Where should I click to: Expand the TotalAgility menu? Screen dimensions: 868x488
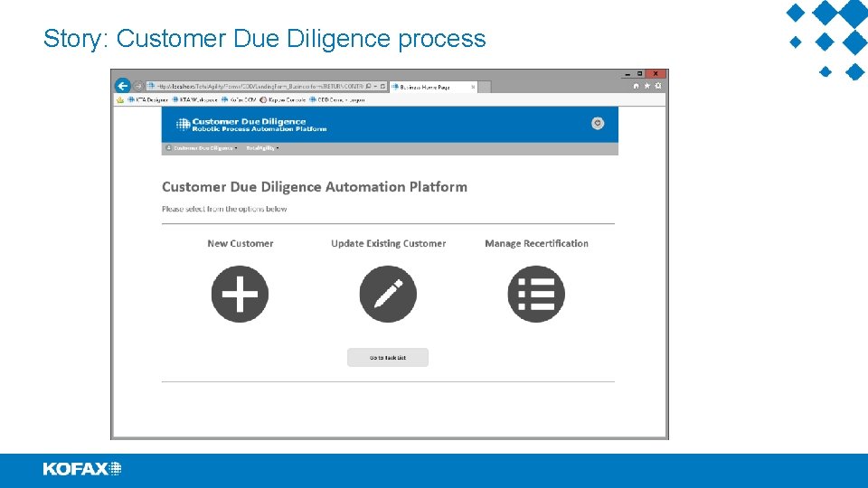[262, 148]
